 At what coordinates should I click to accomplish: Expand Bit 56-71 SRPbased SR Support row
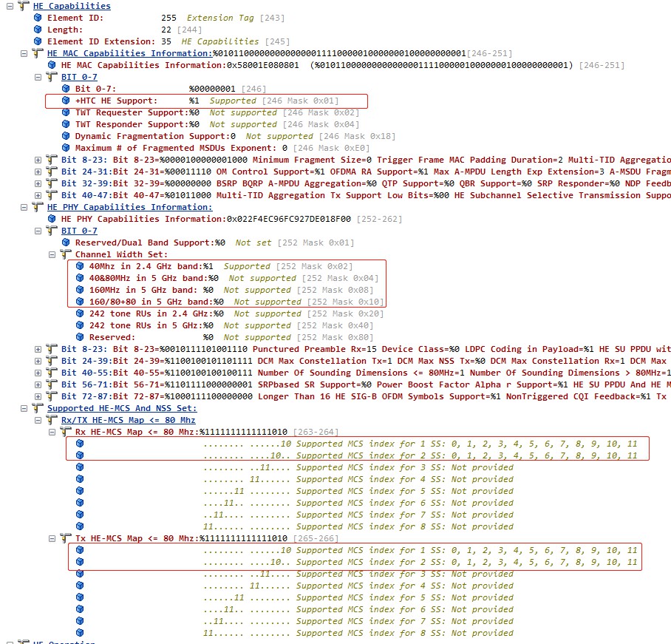pyautogui.click(x=38, y=385)
